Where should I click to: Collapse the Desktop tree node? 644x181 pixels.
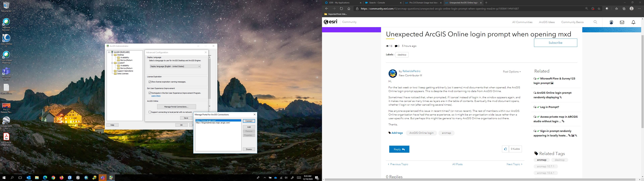tap(112, 55)
